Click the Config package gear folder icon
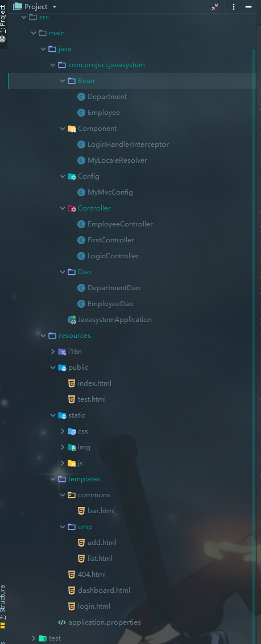Image resolution: width=261 pixels, height=644 pixels. tap(72, 176)
